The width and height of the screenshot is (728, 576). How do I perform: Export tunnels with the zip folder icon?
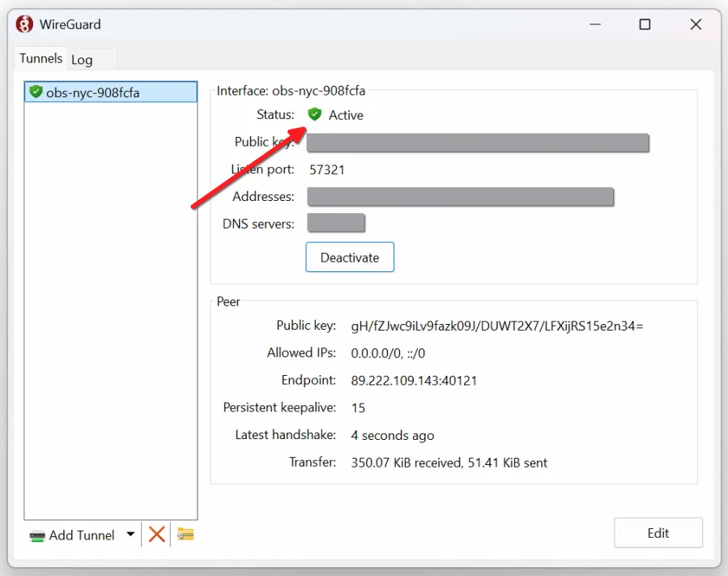(185, 535)
